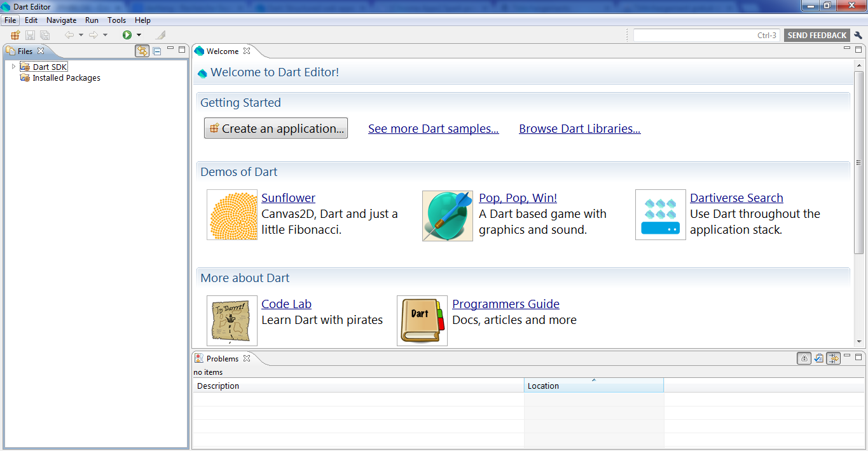This screenshot has width=868, height=451.
Task: Maximize the Problems panel
Action: click(858, 356)
